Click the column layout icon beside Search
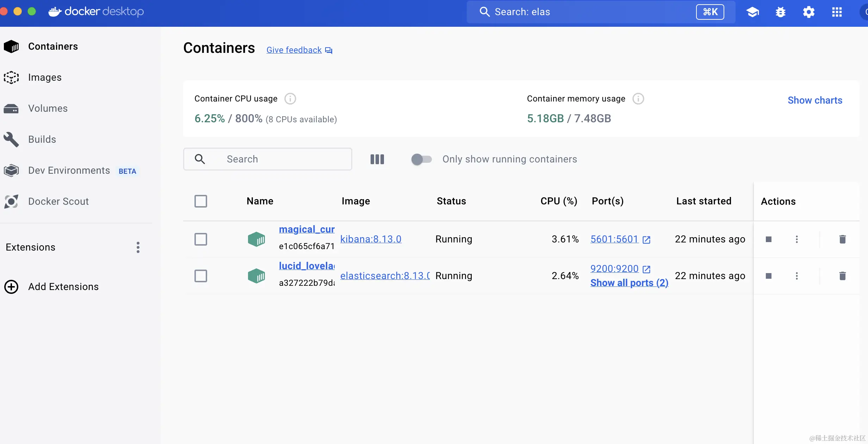This screenshot has width=868, height=444. click(x=377, y=159)
